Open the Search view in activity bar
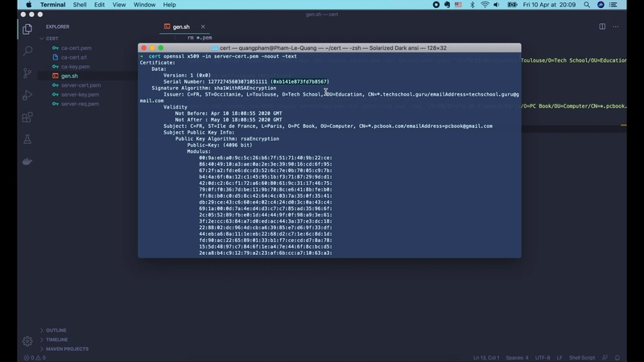This screenshot has height=362, width=644. [x=27, y=51]
